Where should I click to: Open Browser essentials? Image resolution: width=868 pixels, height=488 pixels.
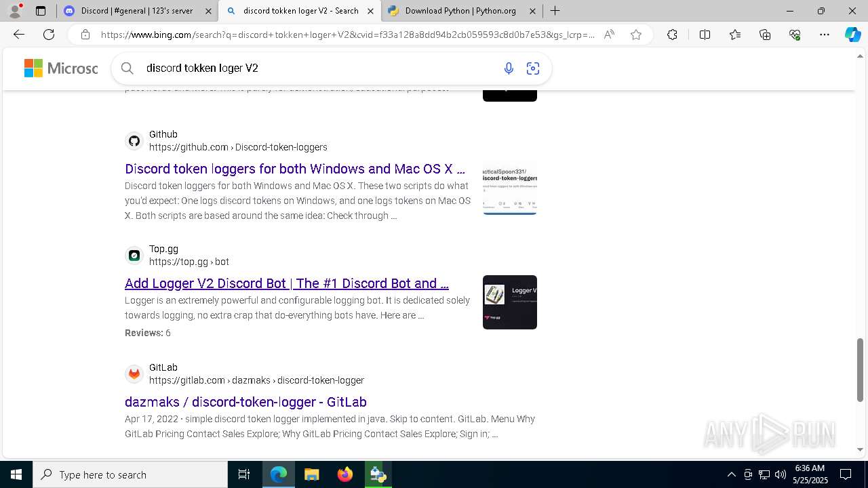[795, 35]
